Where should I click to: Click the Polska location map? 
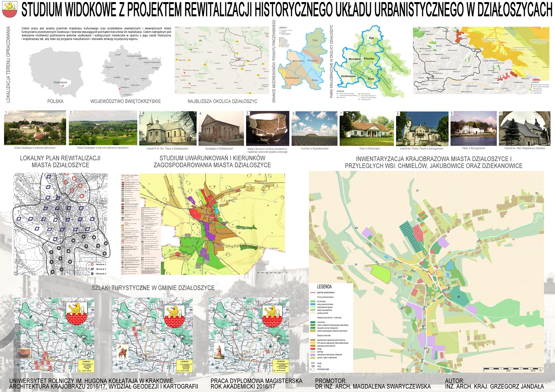(x=55, y=74)
